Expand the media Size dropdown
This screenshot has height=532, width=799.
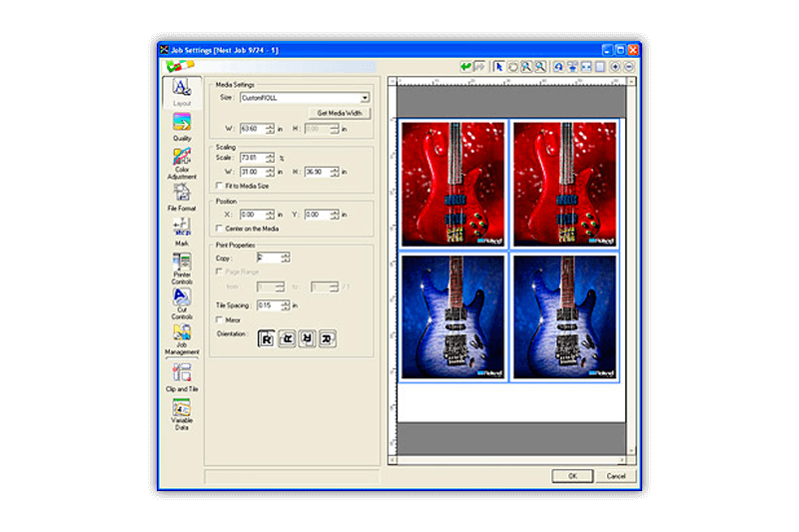coord(366,98)
